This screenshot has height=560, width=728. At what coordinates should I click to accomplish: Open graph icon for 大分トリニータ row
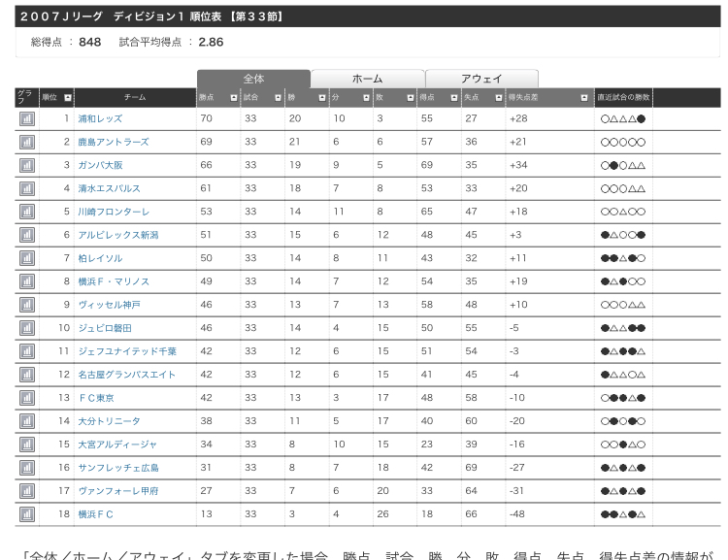[x=27, y=421]
